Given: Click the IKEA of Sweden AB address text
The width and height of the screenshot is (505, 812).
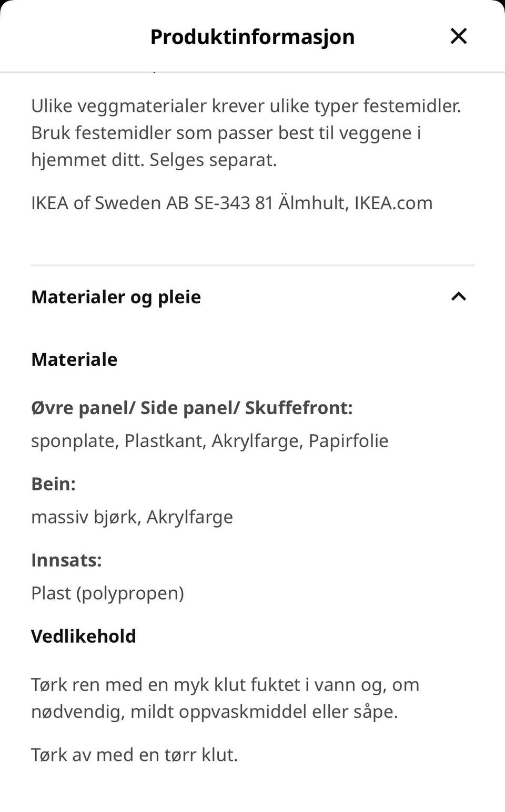Looking at the screenshot, I should [x=232, y=203].
